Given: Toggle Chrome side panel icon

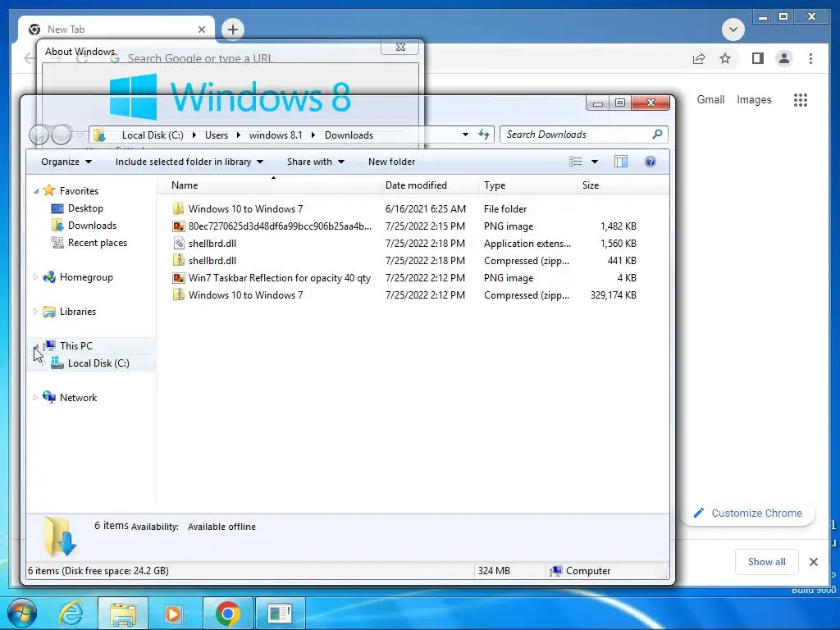Looking at the screenshot, I should click(757, 58).
